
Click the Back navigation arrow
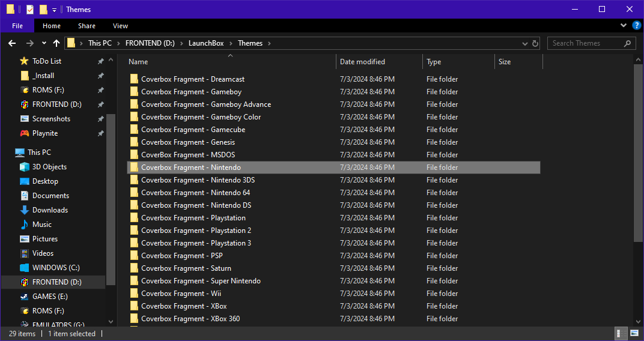click(x=12, y=43)
